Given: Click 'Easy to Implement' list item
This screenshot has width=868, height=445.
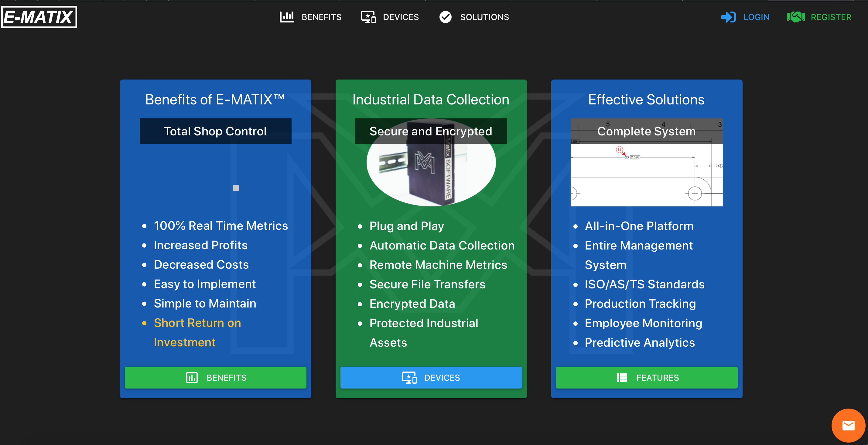Looking at the screenshot, I should (205, 284).
